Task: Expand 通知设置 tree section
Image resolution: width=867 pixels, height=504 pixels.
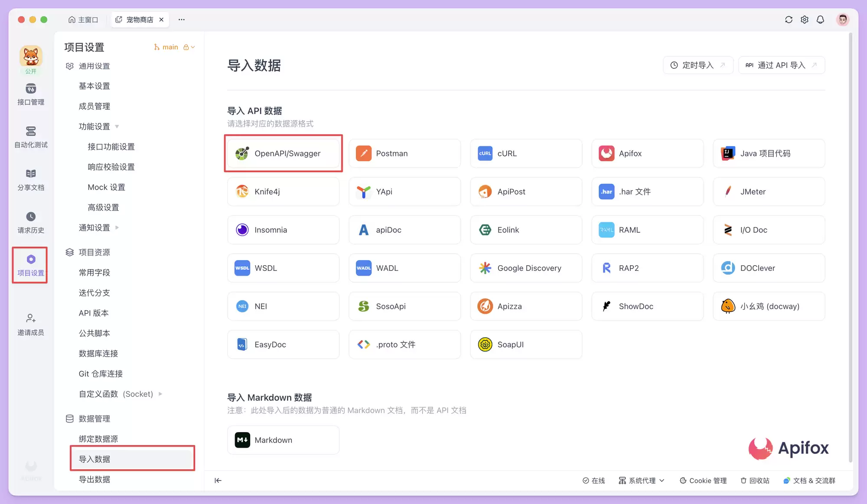Action: 117,228
